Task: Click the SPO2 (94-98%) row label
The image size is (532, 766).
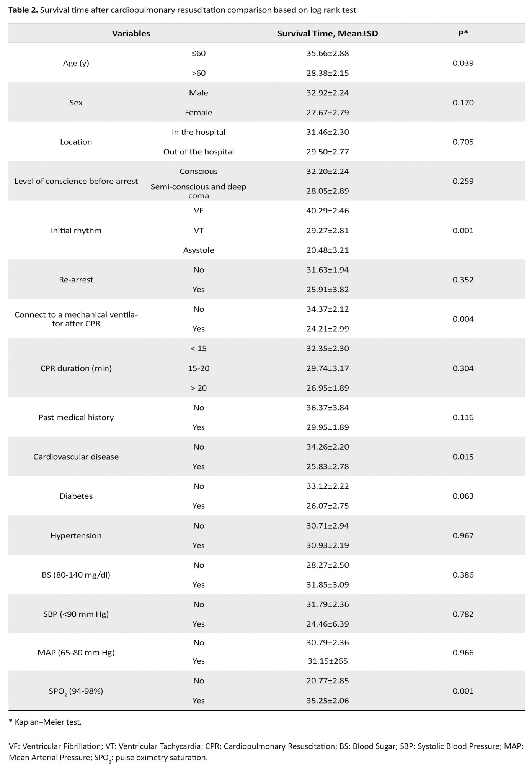Action: point(76,691)
